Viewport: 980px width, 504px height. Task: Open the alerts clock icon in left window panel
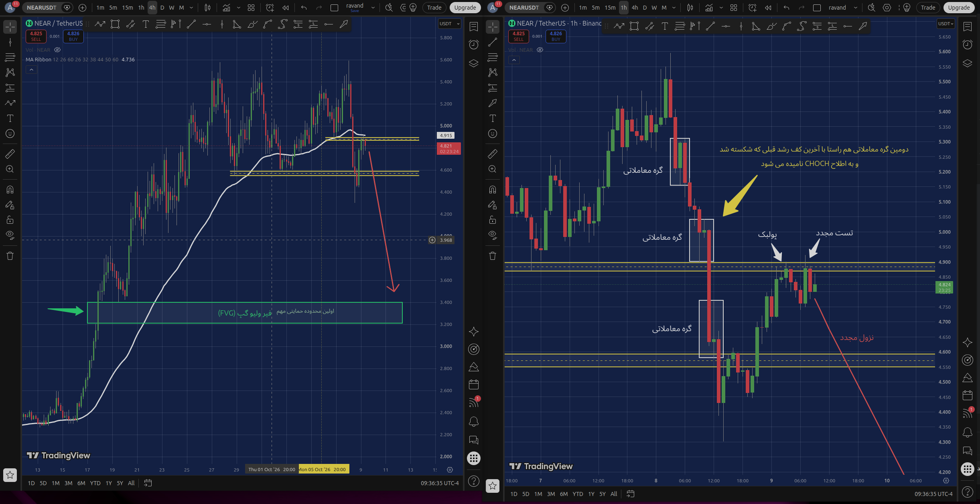(474, 45)
